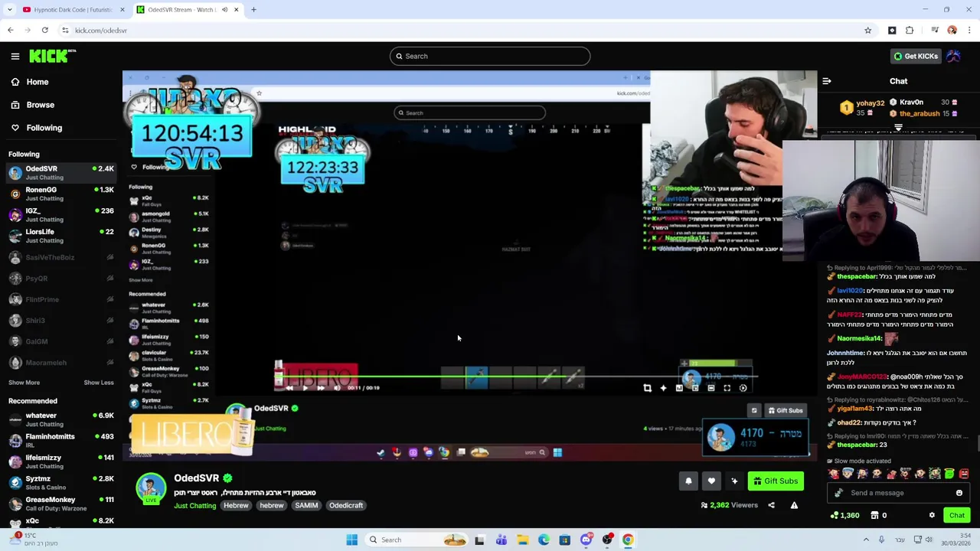Open Chrome extensions puzzle icon
This screenshot has width=980, height=551.
(910, 31)
